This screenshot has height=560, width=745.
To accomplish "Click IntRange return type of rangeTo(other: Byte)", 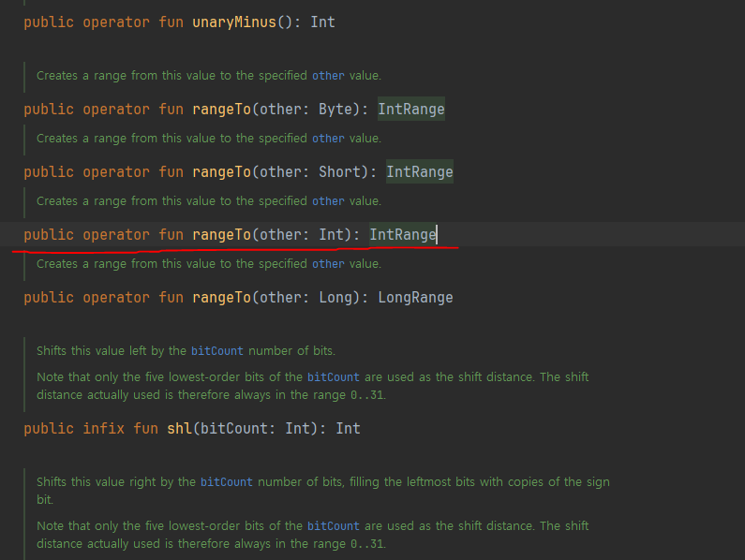I will 411,110.
